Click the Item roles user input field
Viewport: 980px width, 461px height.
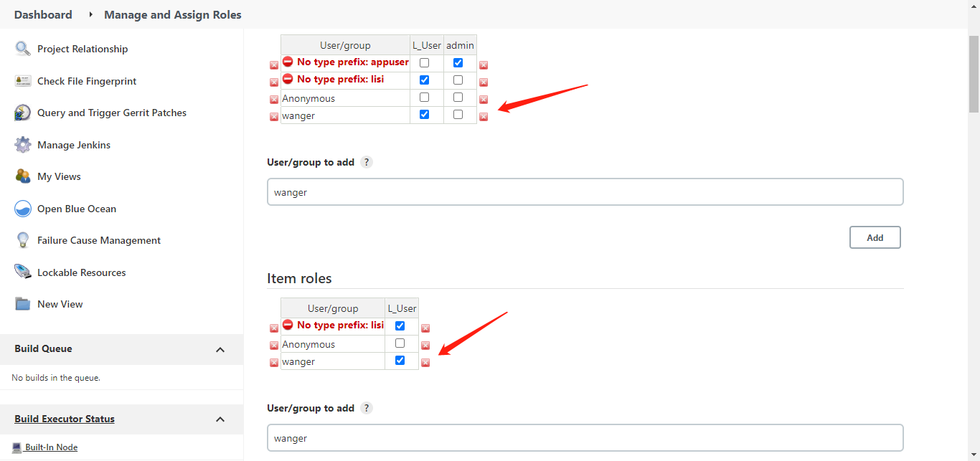585,438
